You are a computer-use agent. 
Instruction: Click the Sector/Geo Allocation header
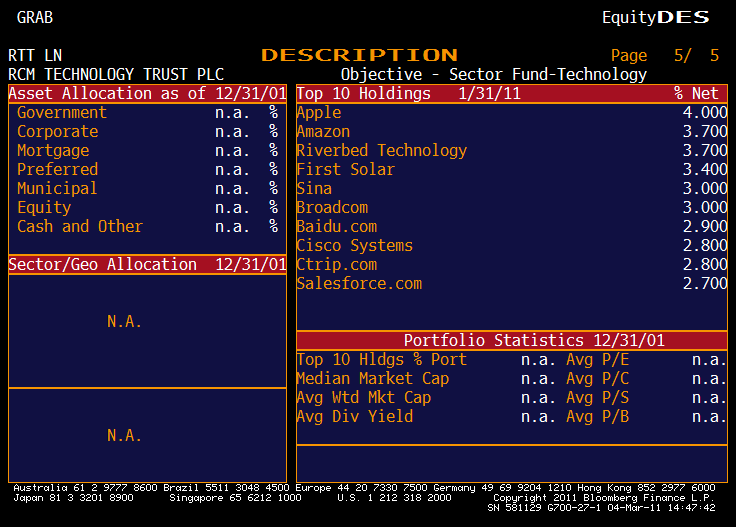(x=147, y=265)
